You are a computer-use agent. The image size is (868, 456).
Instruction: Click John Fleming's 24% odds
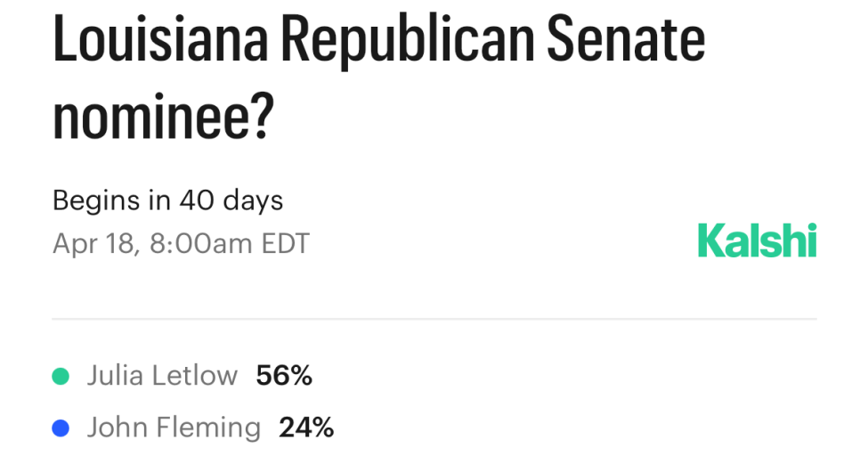click(x=306, y=428)
